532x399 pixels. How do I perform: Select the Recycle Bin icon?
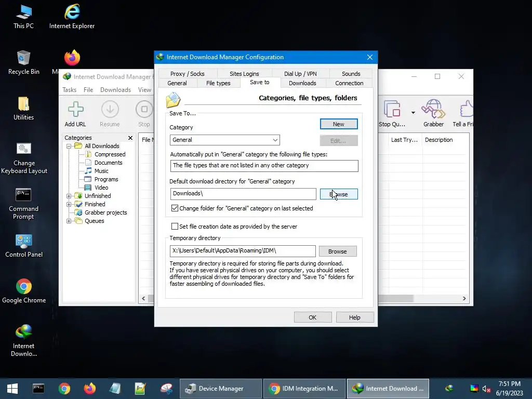[x=23, y=62]
